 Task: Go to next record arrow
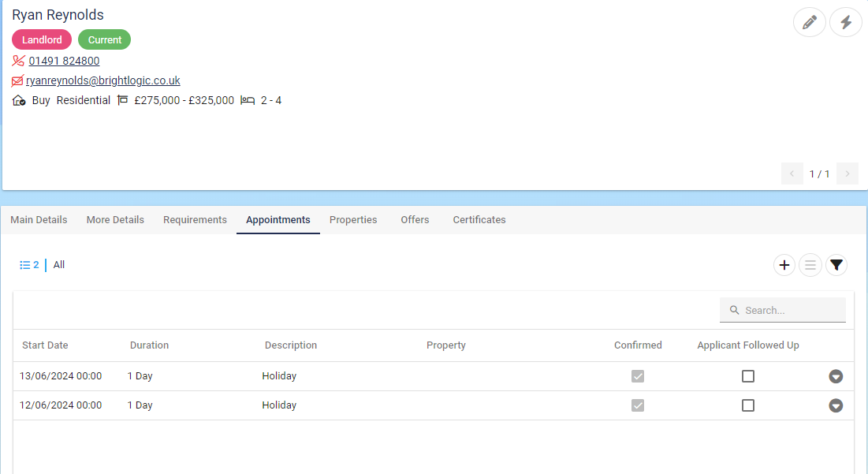click(x=847, y=174)
